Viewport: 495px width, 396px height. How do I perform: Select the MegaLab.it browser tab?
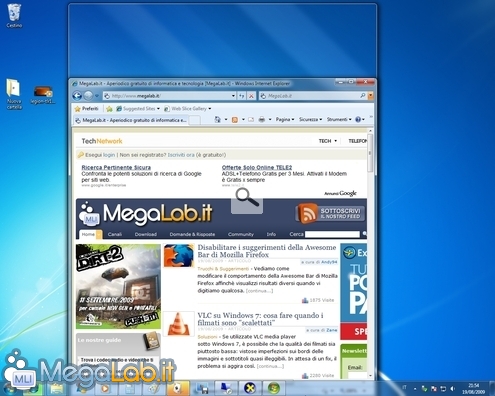click(x=131, y=120)
